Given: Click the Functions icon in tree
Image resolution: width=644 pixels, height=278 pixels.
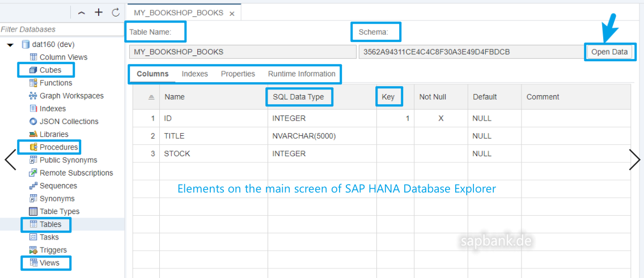Looking at the screenshot, I should tap(33, 83).
